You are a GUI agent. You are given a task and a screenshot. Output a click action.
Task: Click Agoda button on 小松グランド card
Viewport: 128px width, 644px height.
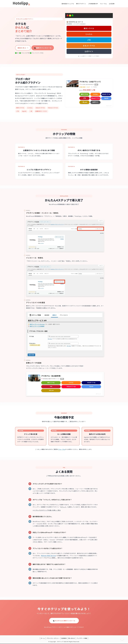click(106, 98)
